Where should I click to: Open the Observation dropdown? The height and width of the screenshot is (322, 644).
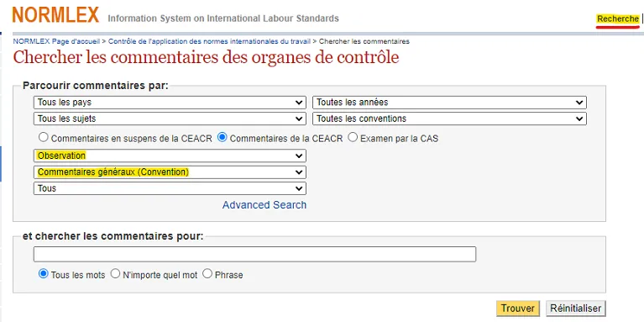[170, 156]
